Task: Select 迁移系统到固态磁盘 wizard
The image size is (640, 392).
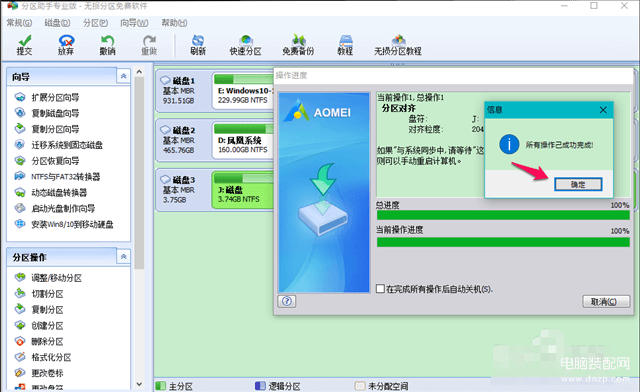Action: (59, 145)
